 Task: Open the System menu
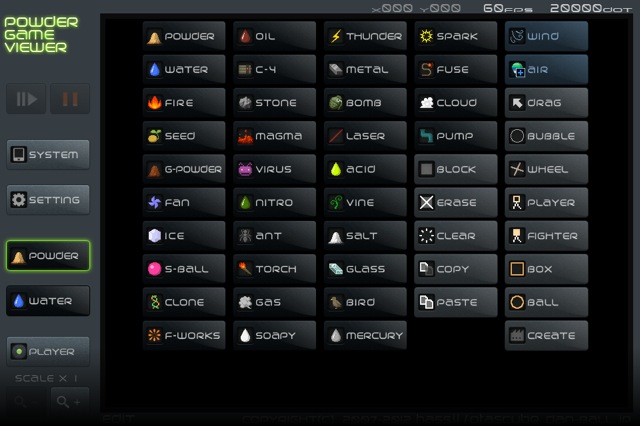tap(48, 155)
